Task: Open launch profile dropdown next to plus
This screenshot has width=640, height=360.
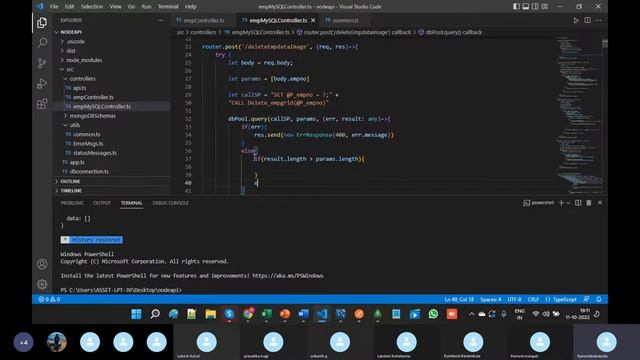Action: [x=568, y=203]
